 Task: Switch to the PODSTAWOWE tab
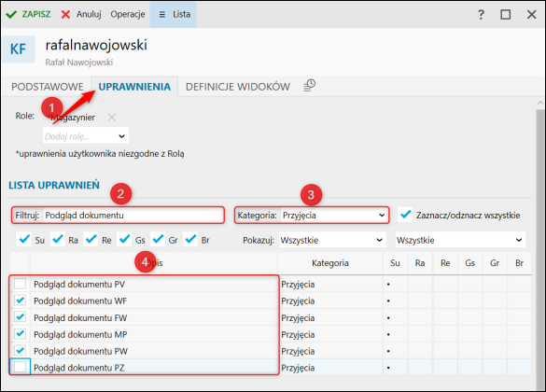[48, 87]
